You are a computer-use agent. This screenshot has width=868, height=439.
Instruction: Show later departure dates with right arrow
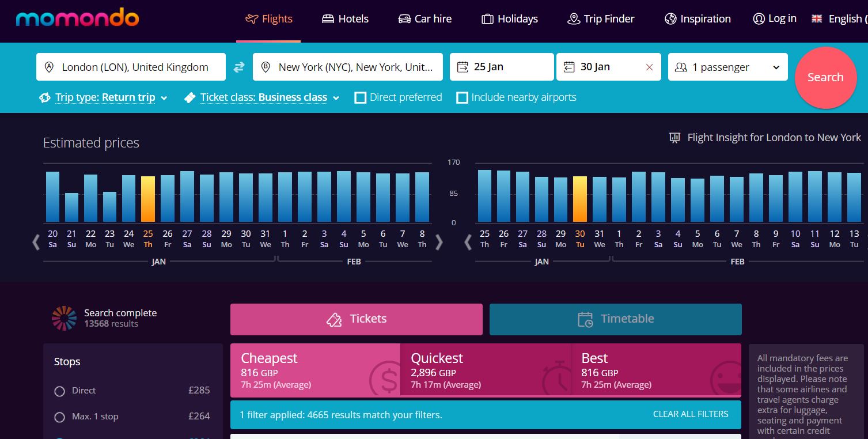pyautogui.click(x=439, y=242)
